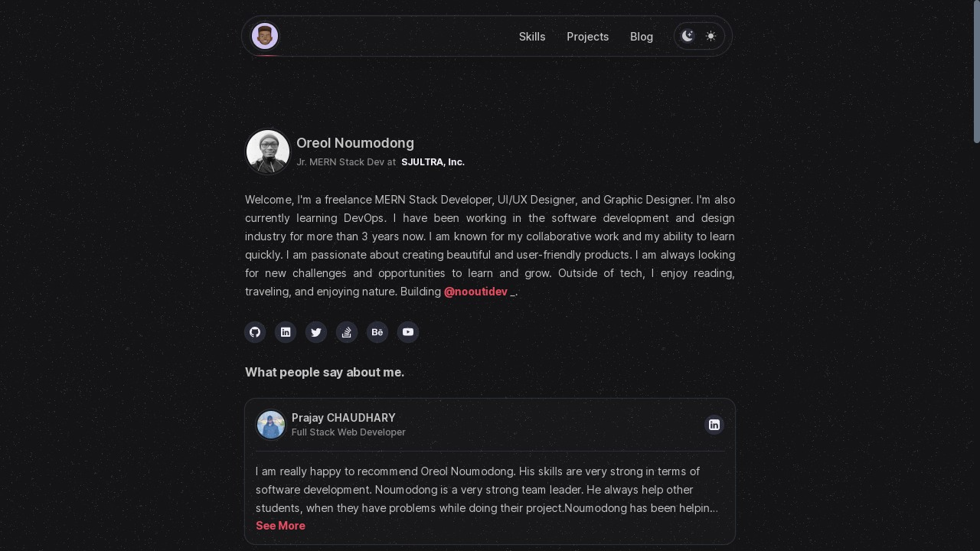
Task: Click the SJULTRA, Inc. company link
Action: (433, 162)
